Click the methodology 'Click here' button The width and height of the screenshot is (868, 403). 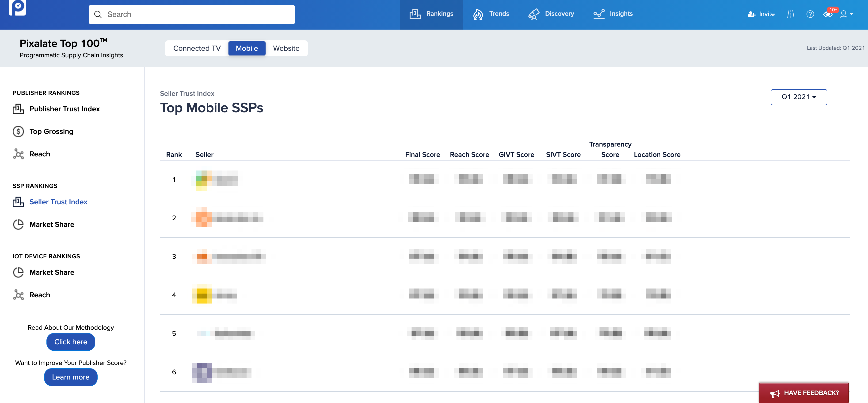pyautogui.click(x=71, y=342)
